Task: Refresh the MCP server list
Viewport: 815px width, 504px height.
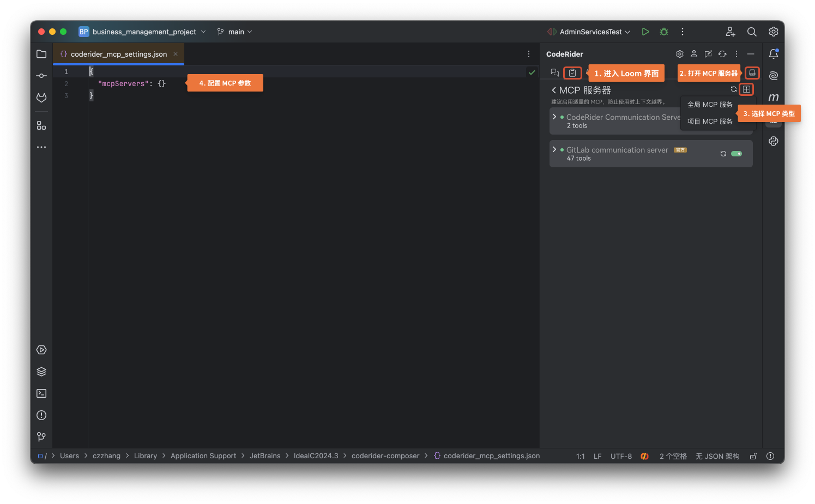Action: click(x=734, y=89)
